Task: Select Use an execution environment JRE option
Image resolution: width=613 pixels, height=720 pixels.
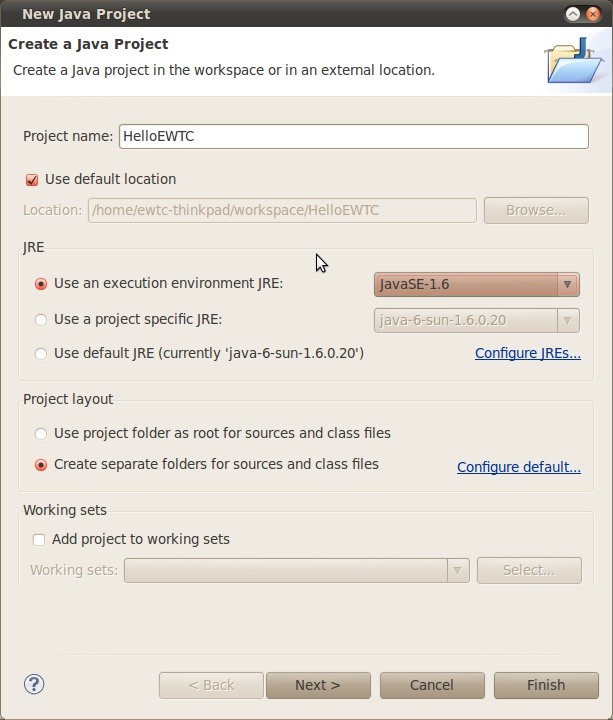Action: 41,284
